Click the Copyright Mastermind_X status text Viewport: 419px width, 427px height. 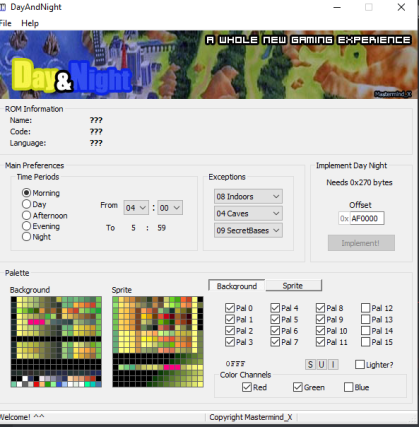pos(251,417)
